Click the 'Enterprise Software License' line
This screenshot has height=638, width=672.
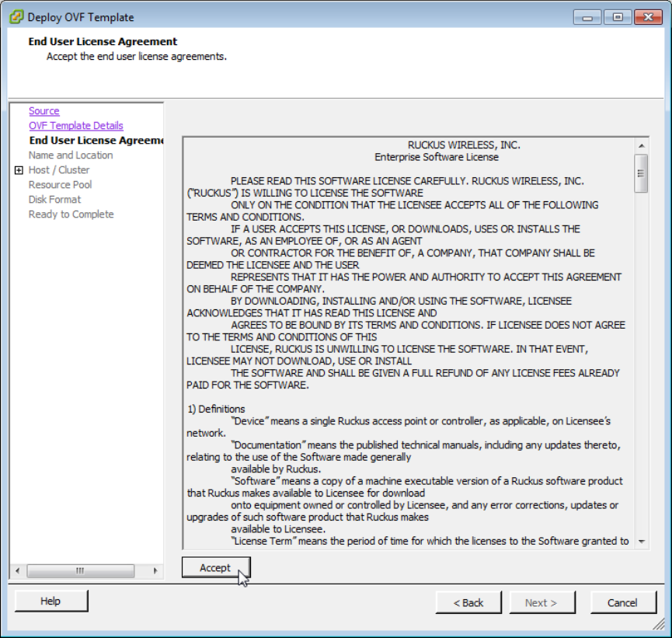(437, 157)
